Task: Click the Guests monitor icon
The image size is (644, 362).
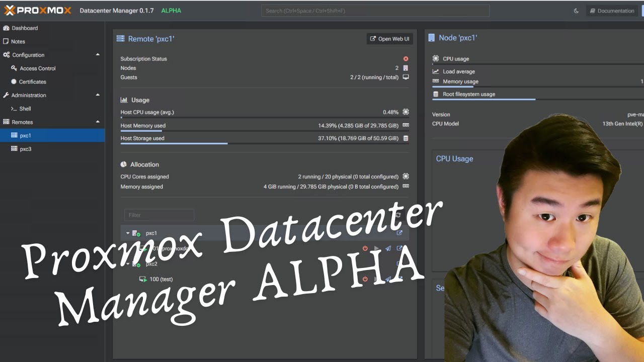Action: (406, 77)
